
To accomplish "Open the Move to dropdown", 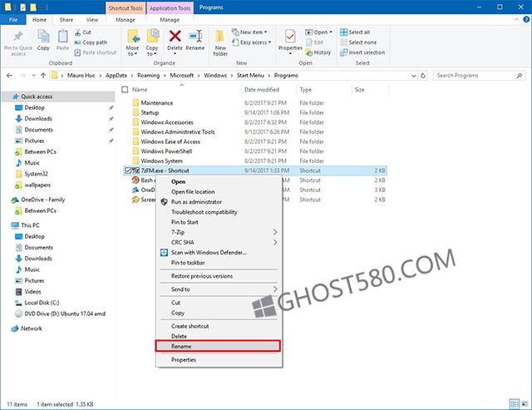I will (x=132, y=51).
